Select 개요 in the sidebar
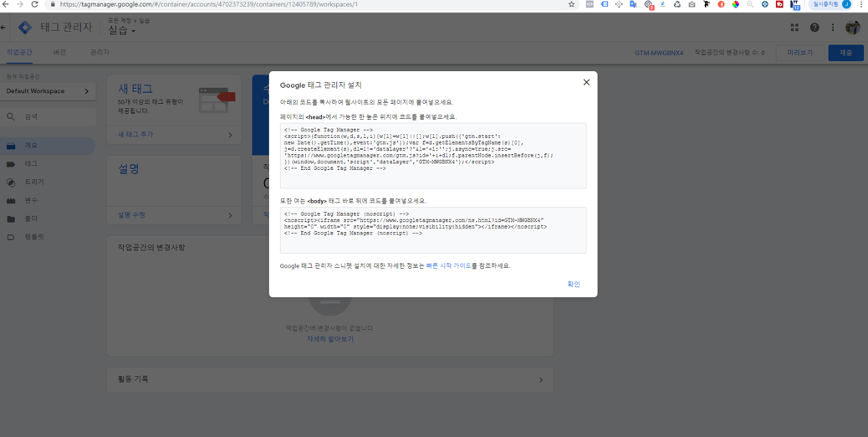868x437 pixels. [48, 146]
